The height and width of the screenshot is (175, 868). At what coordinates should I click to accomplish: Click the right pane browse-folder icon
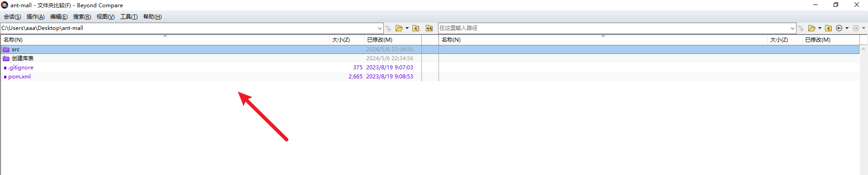point(811,28)
